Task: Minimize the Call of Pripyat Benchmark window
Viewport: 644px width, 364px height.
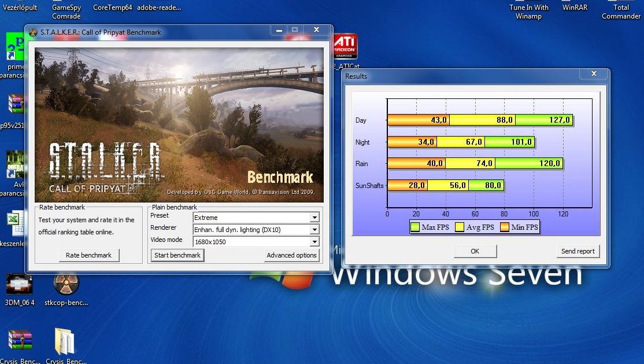Action: coord(279,30)
